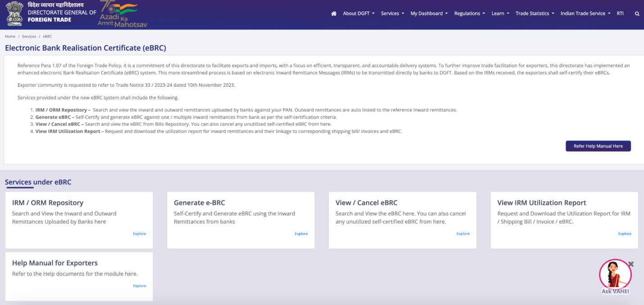This screenshot has height=305, width=644.
Task: Explore the IRM / ORM Repository card
Action: [139, 234]
